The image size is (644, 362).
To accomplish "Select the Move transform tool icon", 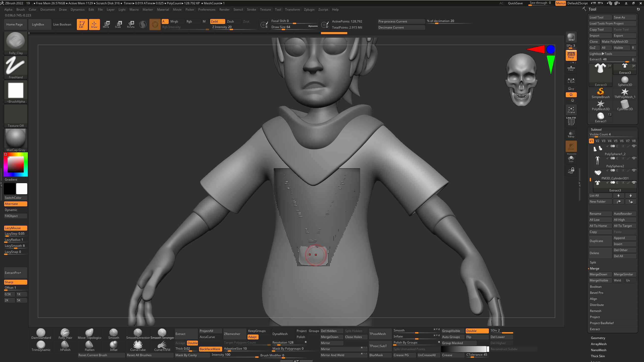I will point(106,24).
